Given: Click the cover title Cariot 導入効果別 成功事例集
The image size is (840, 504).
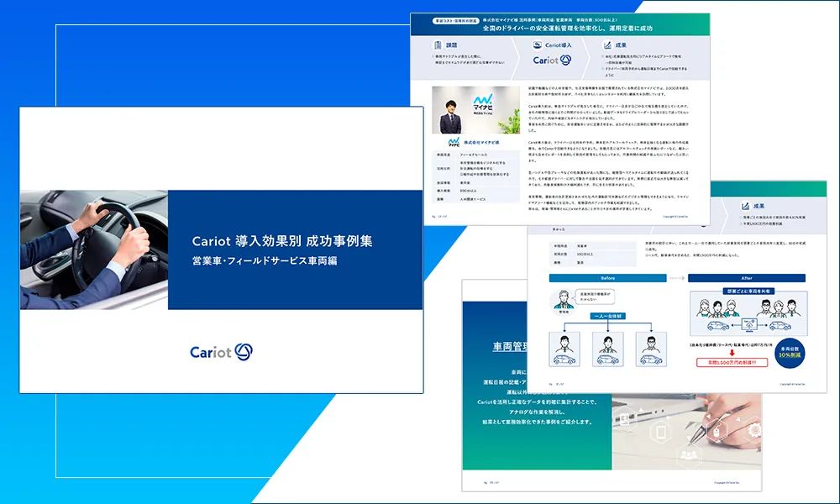Looking at the screenshot, I should tap(282, 241).
